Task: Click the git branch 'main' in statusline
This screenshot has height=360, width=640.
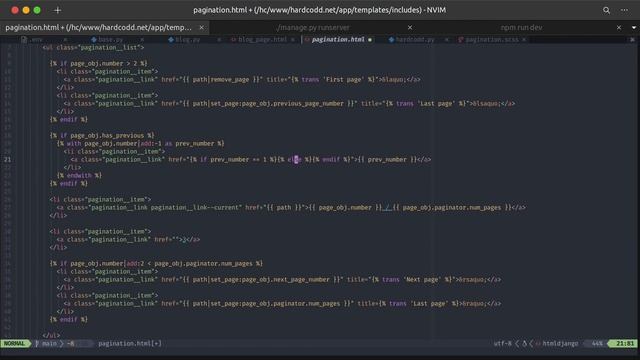Action: coord(49,344)
